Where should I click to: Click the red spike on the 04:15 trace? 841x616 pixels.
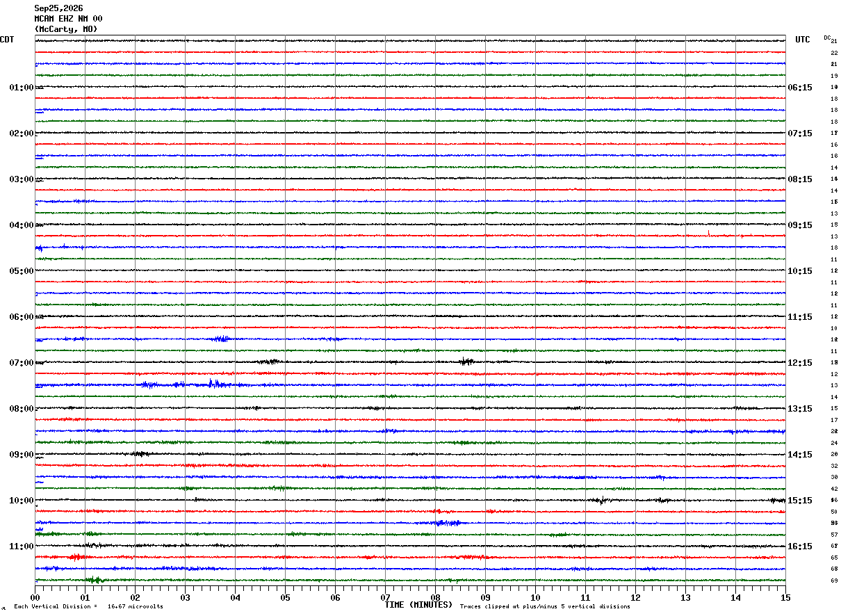coord(708,234)
